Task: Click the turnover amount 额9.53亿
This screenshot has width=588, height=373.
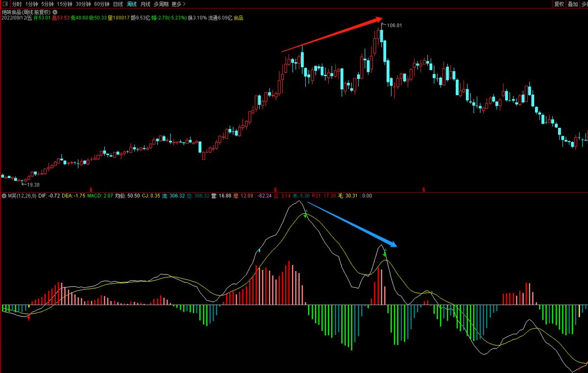Action: 140,18
